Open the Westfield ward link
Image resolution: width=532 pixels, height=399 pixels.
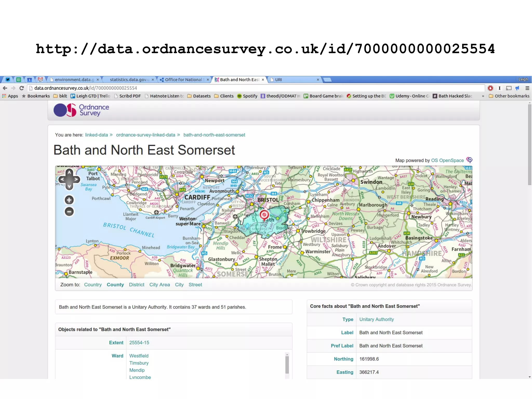[139, 356]
